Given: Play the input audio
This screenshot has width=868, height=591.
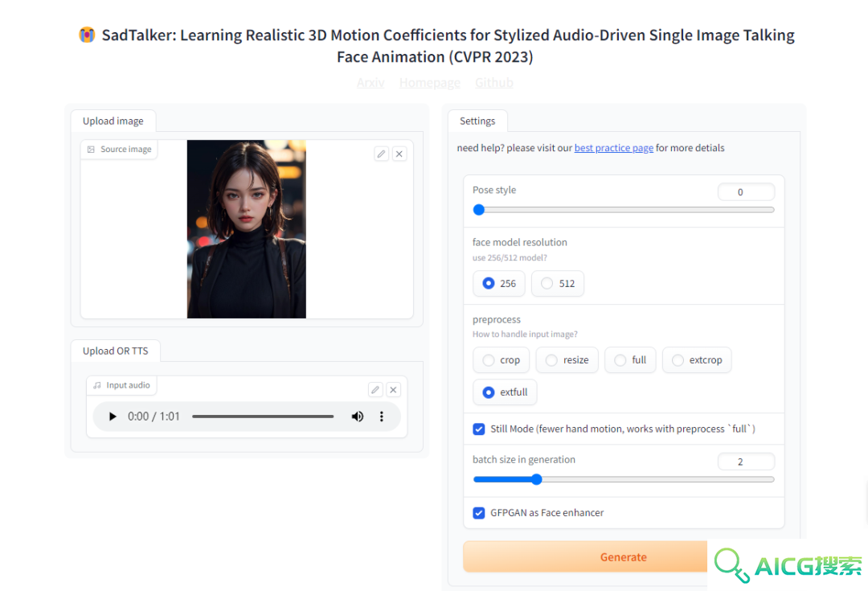Looking at the screenshot, I should click(113, 417).
